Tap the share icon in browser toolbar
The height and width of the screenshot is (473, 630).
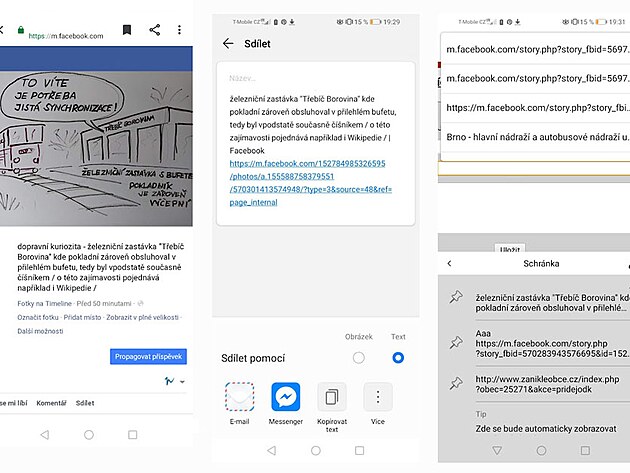click(x=154, y=31)
